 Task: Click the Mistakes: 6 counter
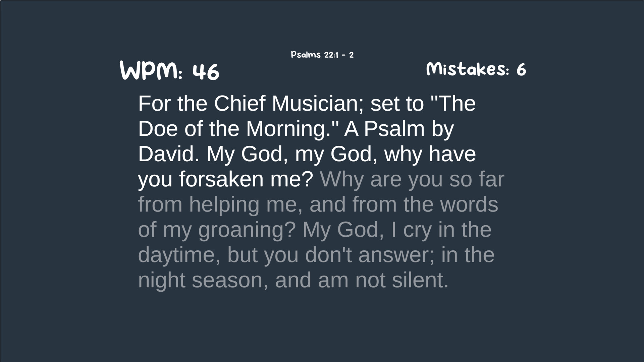click(476, 69)
